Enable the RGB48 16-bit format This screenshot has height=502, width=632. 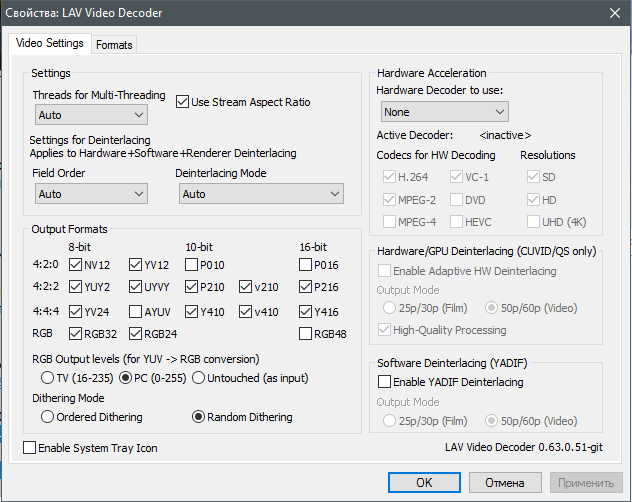pos(306,334)
